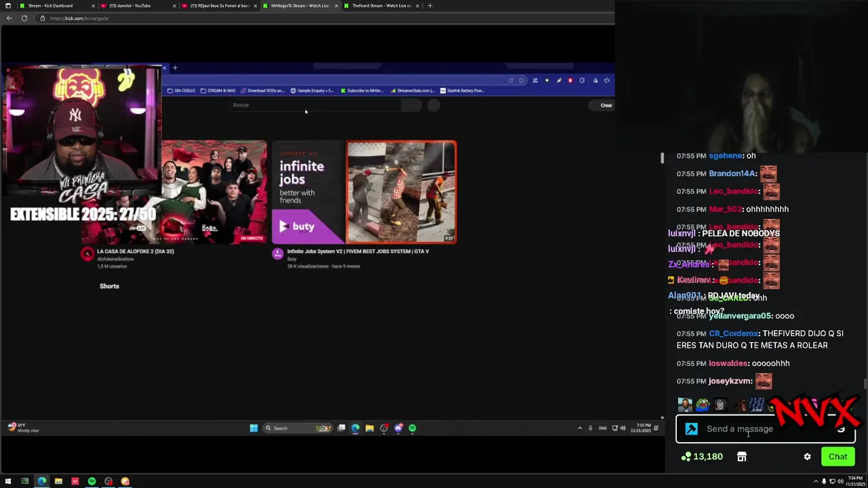Open the RDjavi lleva Su Ferrari tab
The image size is (868, 488).
coord(219,5)
